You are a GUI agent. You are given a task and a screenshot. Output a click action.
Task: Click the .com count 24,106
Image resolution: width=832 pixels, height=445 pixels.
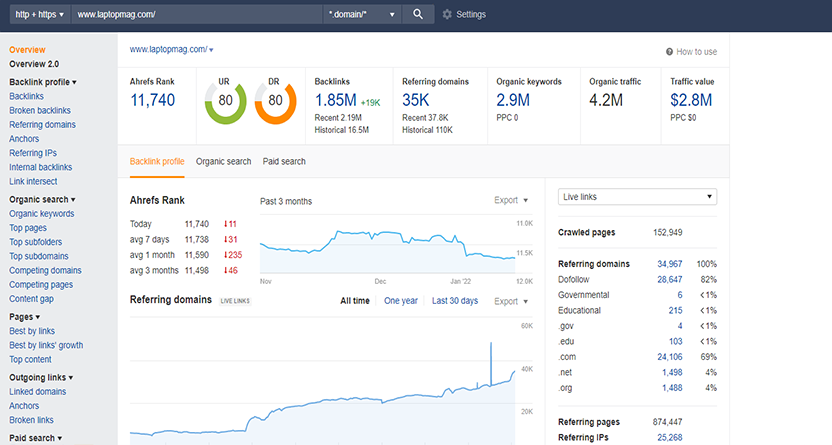(670, 357)
